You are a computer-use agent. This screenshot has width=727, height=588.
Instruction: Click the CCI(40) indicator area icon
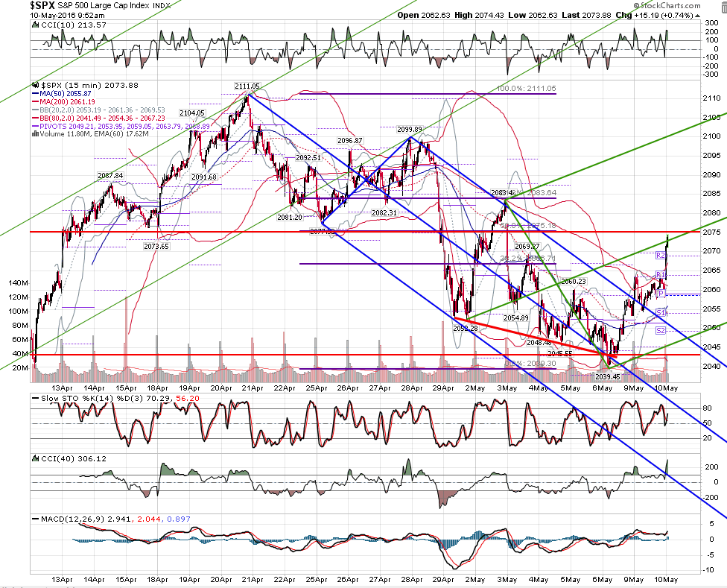[35, 458]
